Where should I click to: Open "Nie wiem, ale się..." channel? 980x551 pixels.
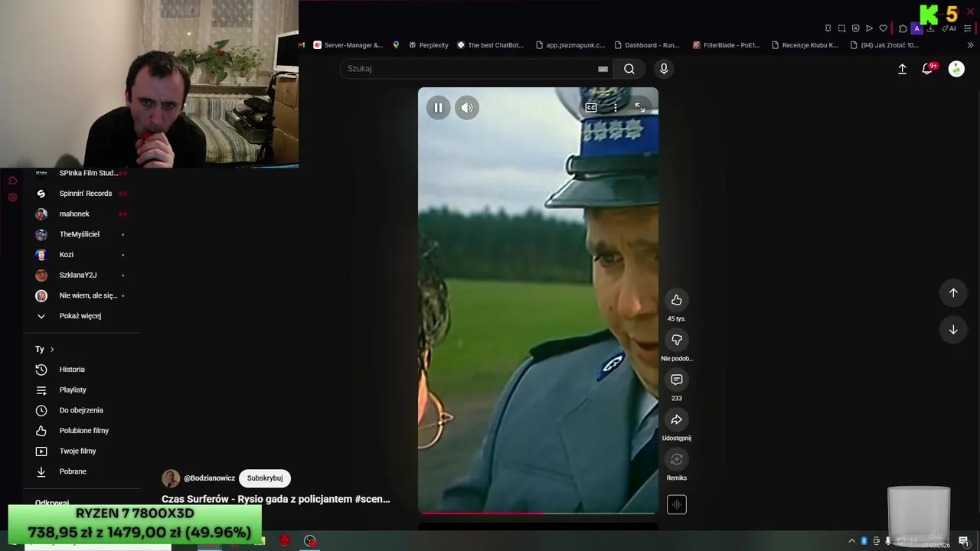coord(81,295)
